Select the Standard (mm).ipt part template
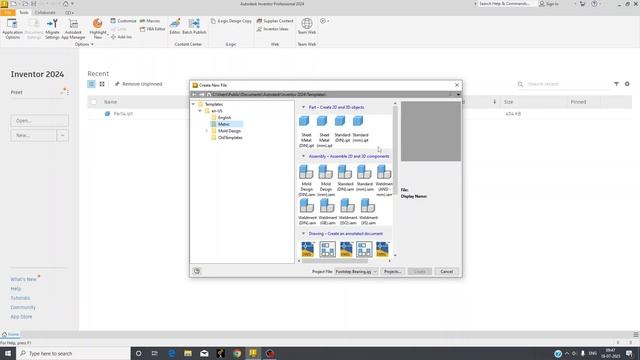This screenshot has height=360, width=640. click(360, 129)
